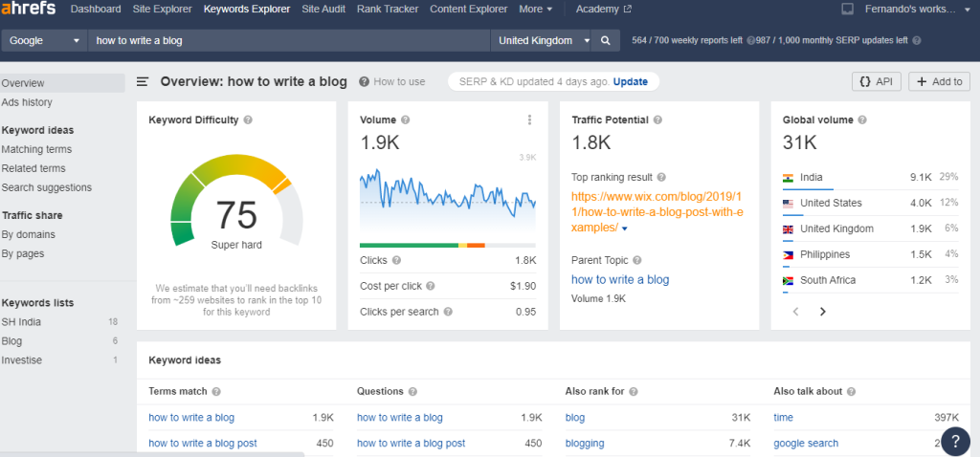
Task: Click the weekly reports help icon
Action: tap(750, 40)
